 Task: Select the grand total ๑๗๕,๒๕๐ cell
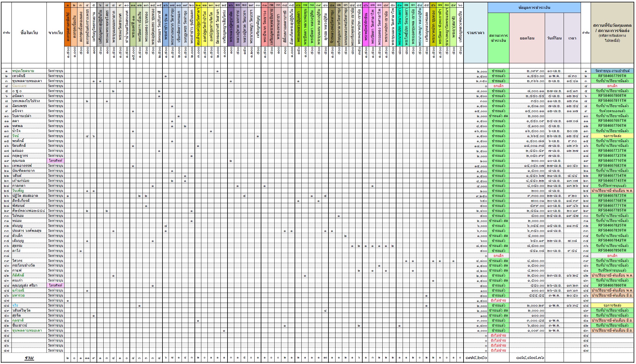click(x=476, y=358)
